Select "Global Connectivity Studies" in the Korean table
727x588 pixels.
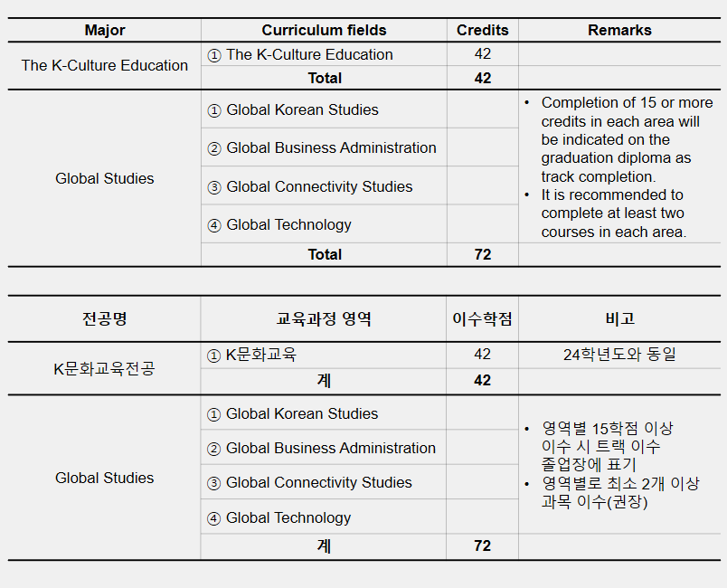click(318, 482)
